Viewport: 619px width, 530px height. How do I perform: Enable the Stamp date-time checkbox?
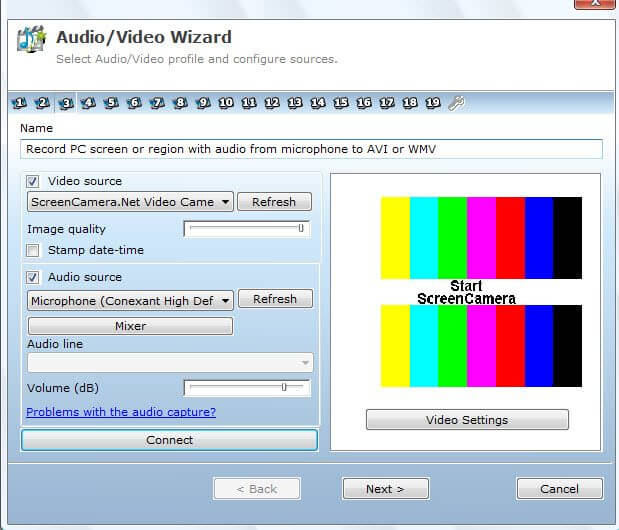32,250
